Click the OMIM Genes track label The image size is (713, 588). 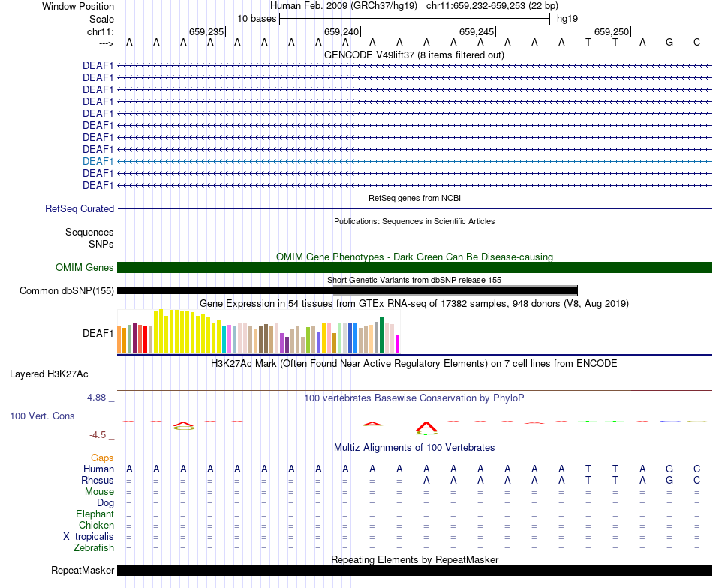point(85,267)
